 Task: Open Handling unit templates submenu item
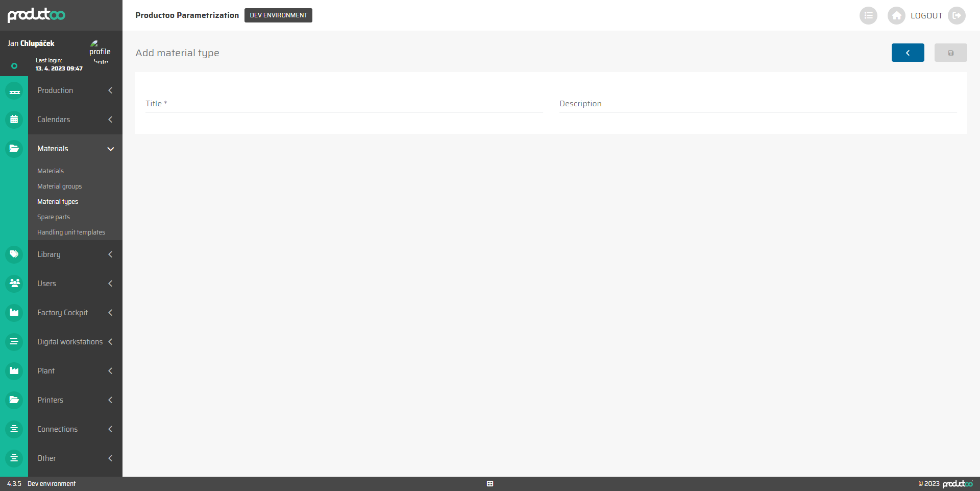click(x=71, y=232)
